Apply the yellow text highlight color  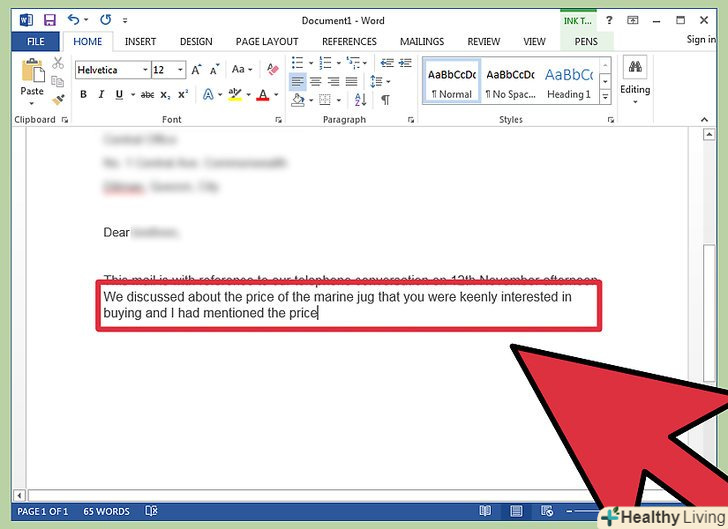(235, 95)
